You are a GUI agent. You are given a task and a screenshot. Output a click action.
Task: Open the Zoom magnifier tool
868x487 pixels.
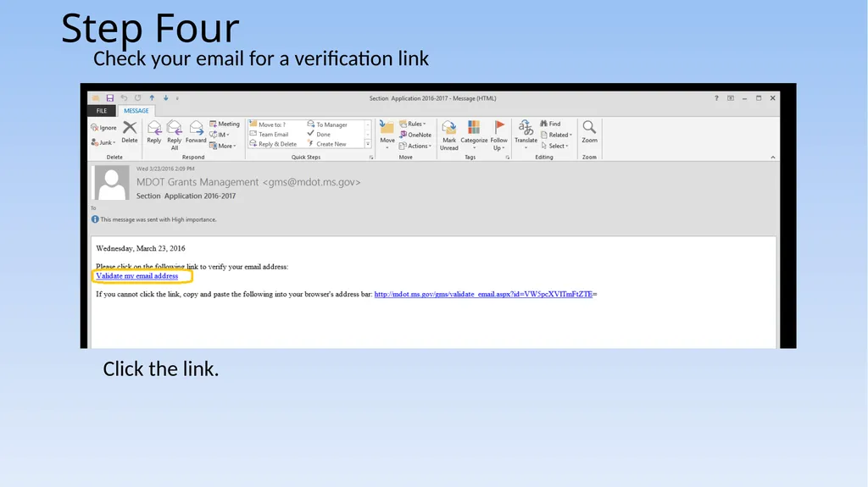(590, 132)
